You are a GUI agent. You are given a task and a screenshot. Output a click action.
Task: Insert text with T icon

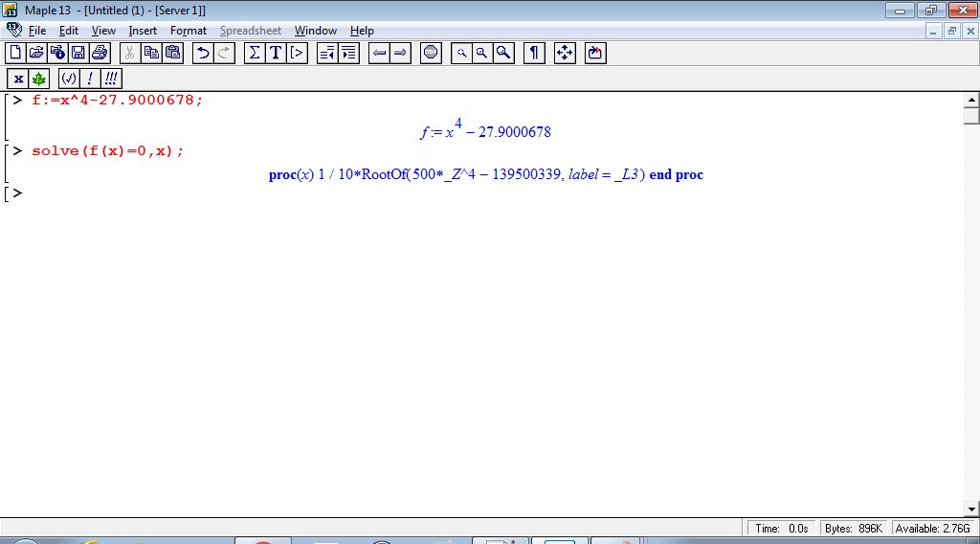pos(276,53)
